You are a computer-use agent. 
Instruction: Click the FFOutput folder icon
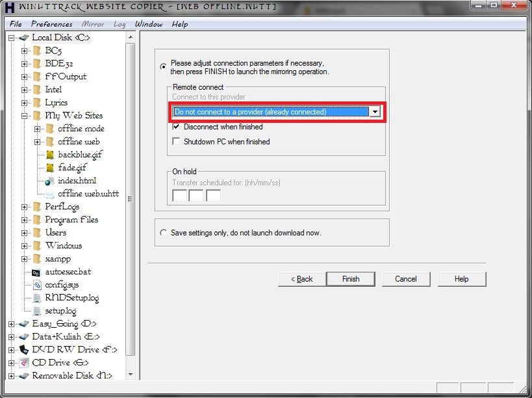click(37, 77)
